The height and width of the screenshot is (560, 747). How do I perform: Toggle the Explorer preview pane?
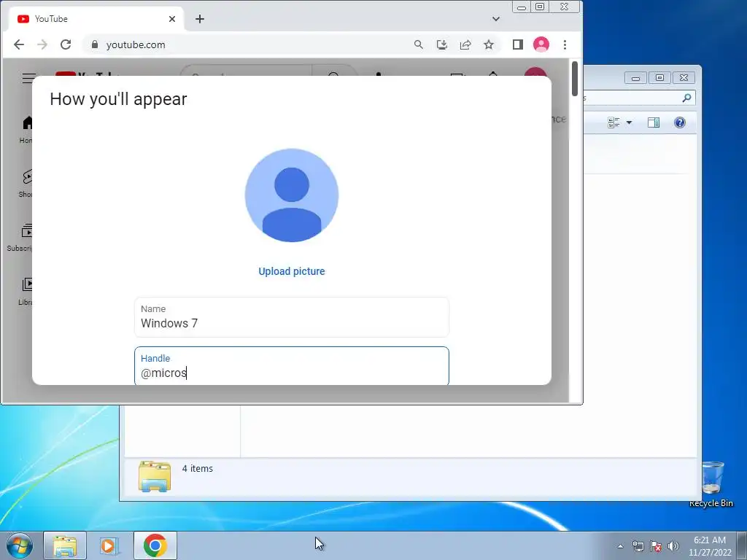pos(654,122)
